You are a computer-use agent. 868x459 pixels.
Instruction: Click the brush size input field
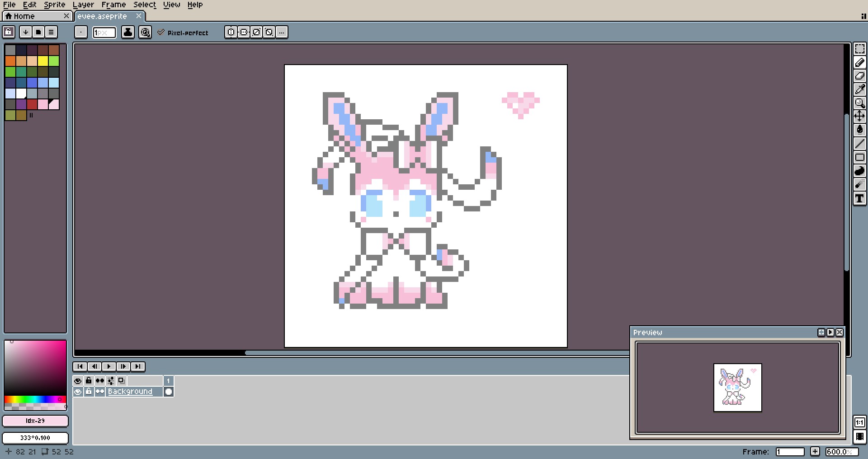[x=104, y=33]
